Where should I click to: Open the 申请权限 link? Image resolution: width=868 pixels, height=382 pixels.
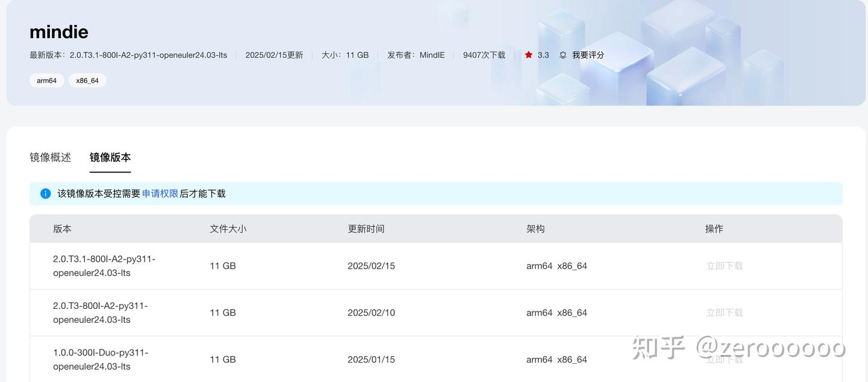point(160,193)
